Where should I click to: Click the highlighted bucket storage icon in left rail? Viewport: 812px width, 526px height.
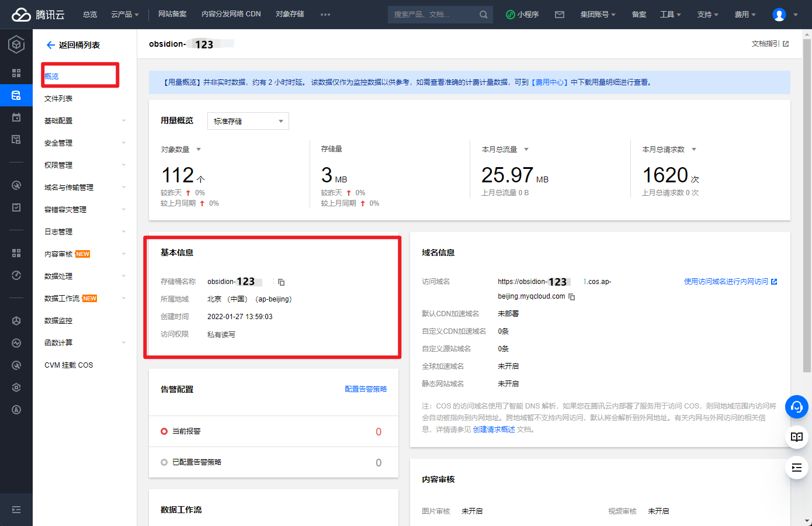coord(16,95)
